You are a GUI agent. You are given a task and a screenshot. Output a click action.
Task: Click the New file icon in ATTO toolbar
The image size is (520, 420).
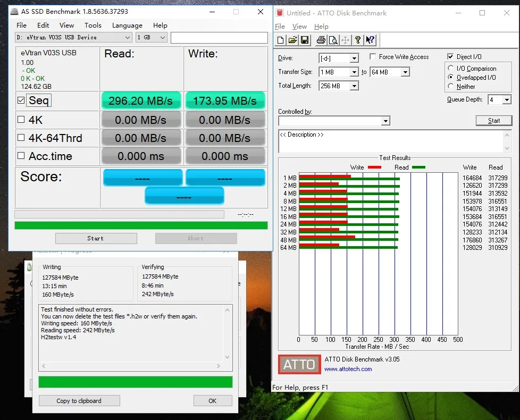click(281, 40)
